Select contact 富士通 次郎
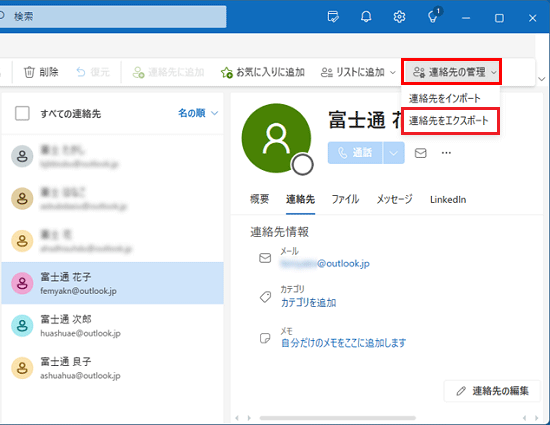This screenshot has width=550, height=425. coord(113,325)
